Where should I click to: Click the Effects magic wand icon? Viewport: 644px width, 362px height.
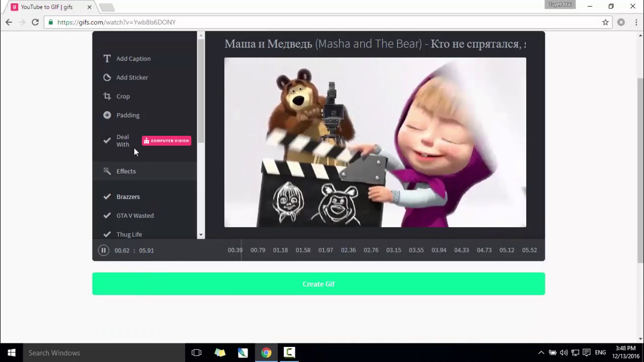(x=107, y=171)
